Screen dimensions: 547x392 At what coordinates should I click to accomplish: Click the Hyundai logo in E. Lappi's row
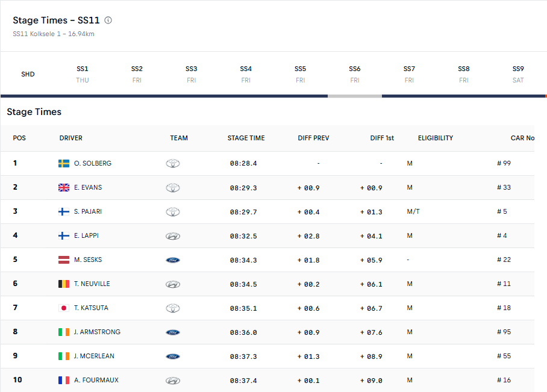pos(173,236)
